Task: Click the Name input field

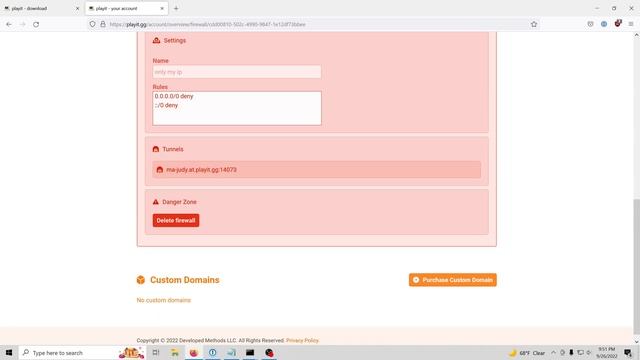Action: (237, 72)
